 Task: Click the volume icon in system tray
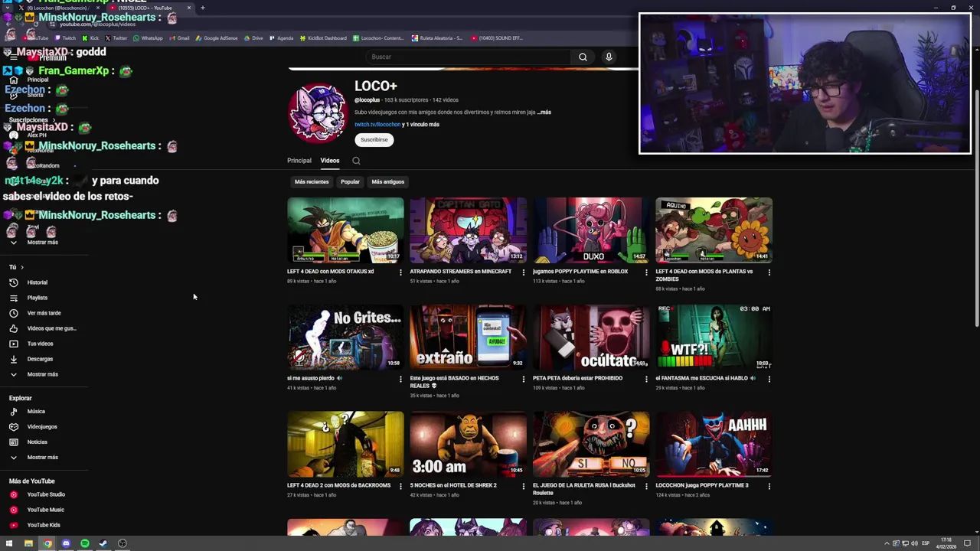pyautogui.click(x=913, y=543)
